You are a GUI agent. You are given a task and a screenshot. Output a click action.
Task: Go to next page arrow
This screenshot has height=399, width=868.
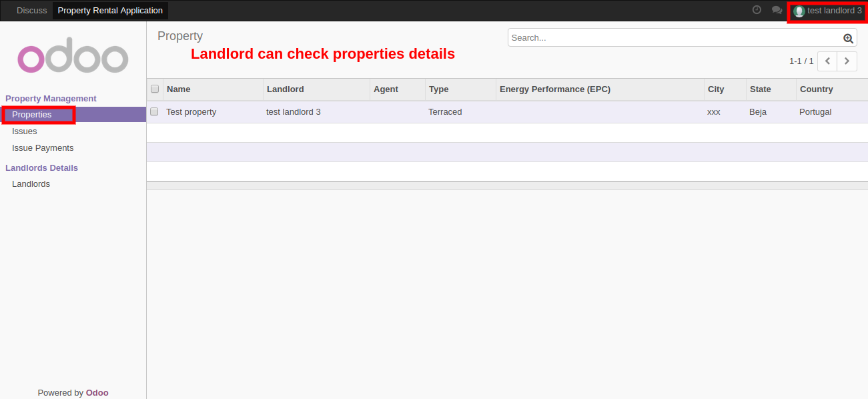click(x=847, y=61)
